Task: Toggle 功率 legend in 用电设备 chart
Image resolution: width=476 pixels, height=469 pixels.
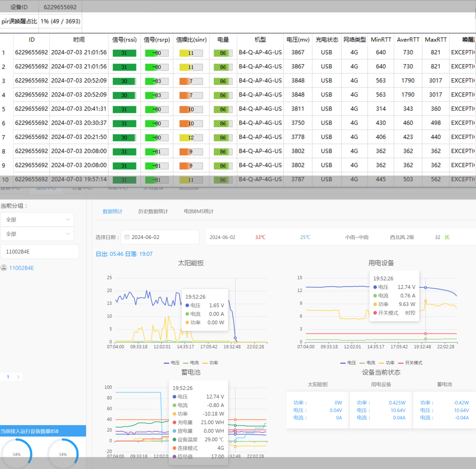Action: [387, 363]
